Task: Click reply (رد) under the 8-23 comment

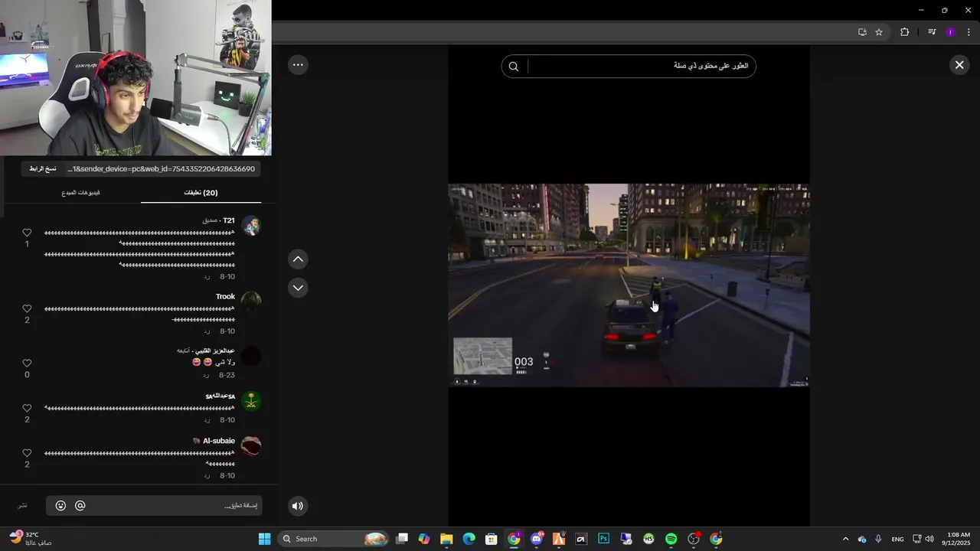Action: pos(207,376)
